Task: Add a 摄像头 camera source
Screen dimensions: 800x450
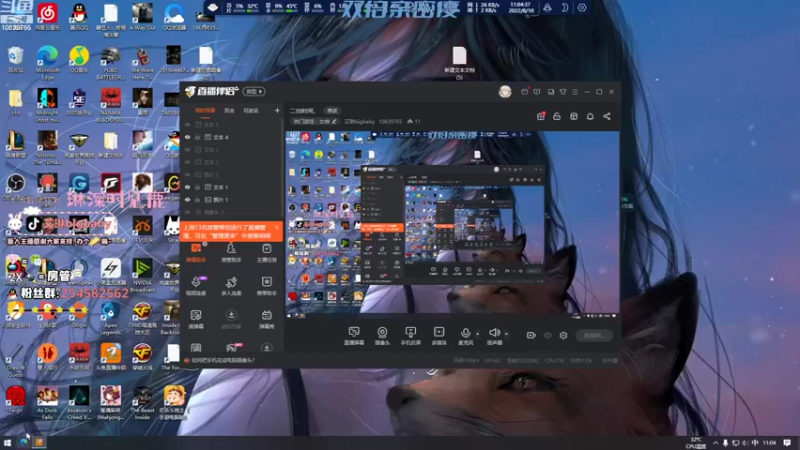Action: point(382,336)
